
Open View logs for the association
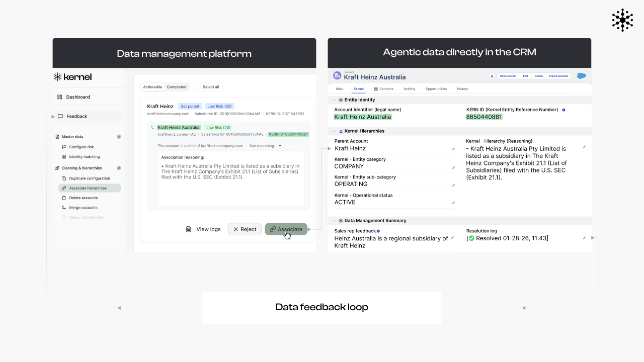(203, 229)
